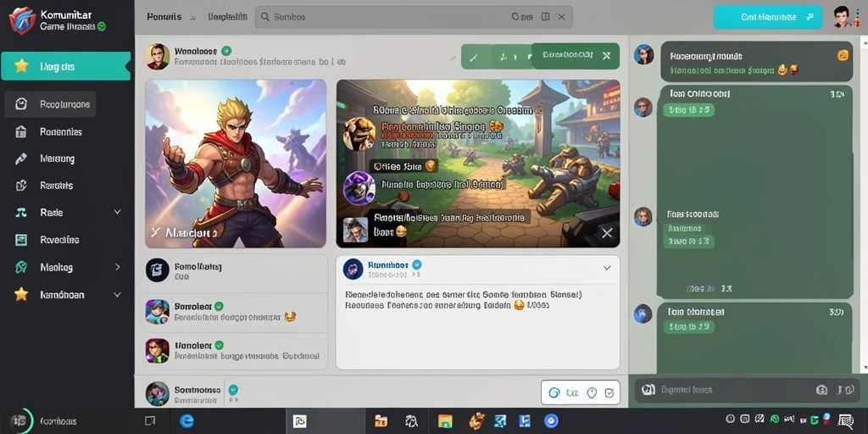Viewport: 868px width, 434px height.
Task: Collapse the post card with its chevron
Action: pyautogui.click(x=607, y=268)
